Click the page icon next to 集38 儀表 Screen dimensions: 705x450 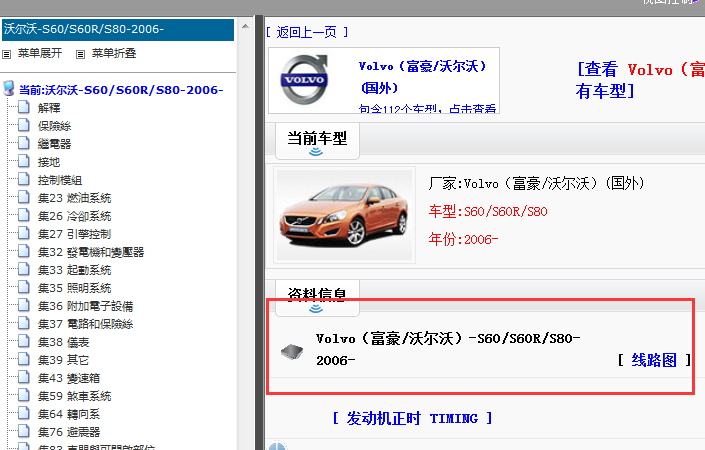click(x=24, y=341)
